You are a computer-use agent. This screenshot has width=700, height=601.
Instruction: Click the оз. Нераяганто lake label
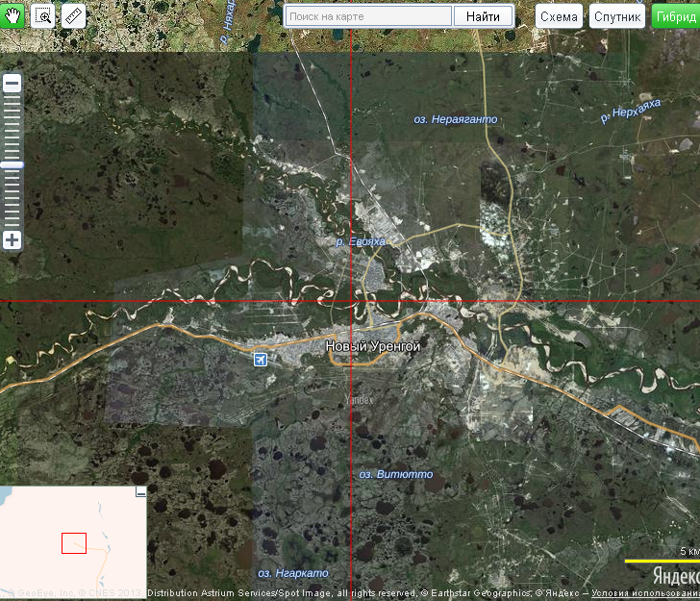coord(455,119)
